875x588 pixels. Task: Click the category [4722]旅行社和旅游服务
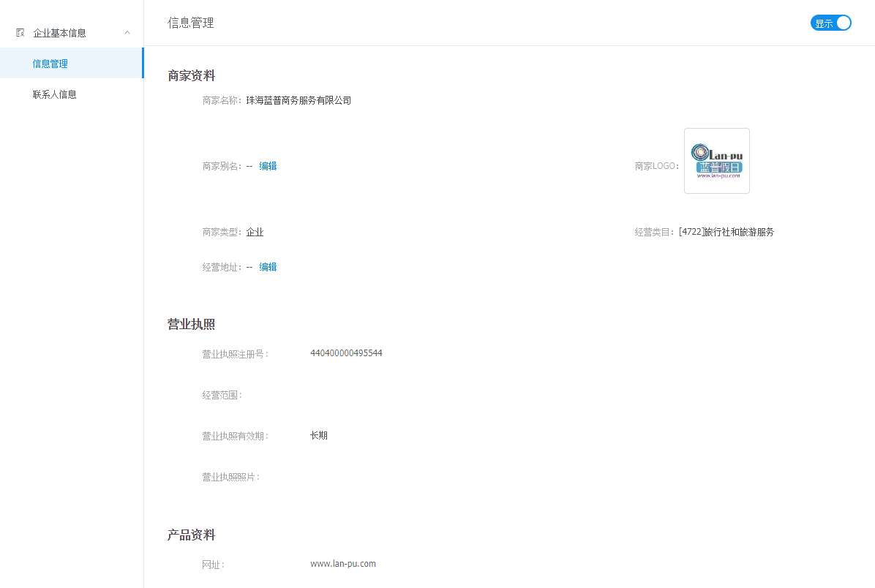[726, 232]
